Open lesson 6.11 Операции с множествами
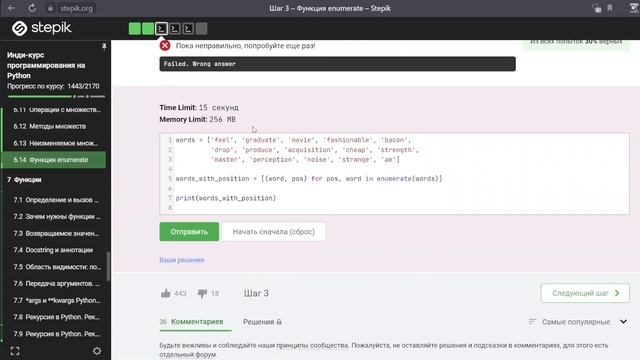 pyautogui.click(x=56, y=109)
